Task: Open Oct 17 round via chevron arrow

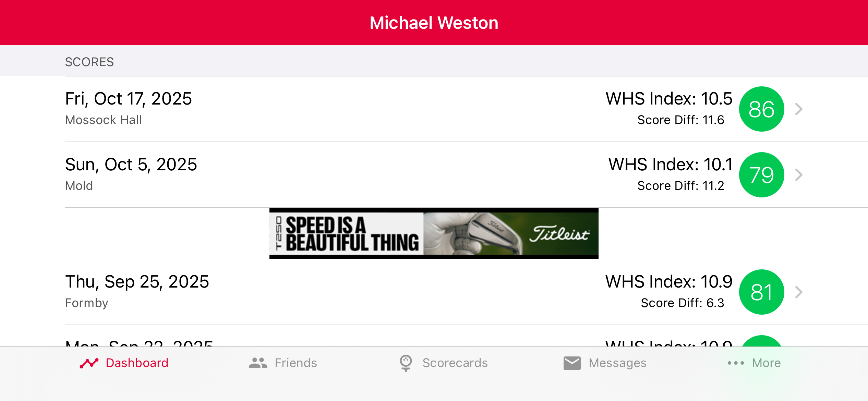Action: point(799,109)
